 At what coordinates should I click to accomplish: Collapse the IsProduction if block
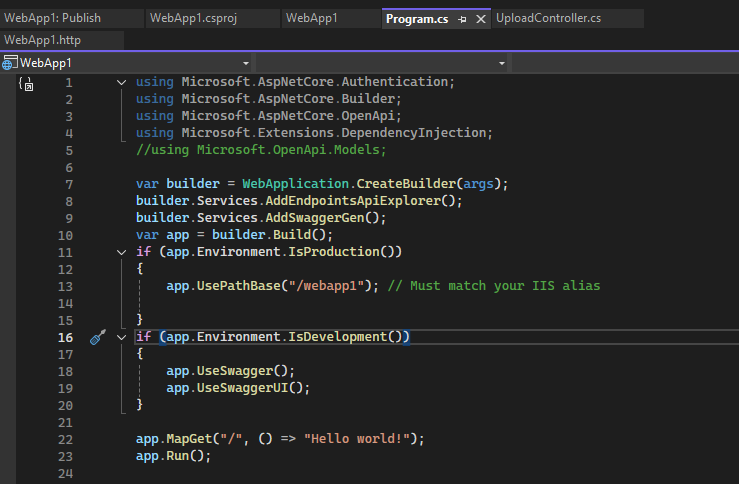tap(122, 253)
